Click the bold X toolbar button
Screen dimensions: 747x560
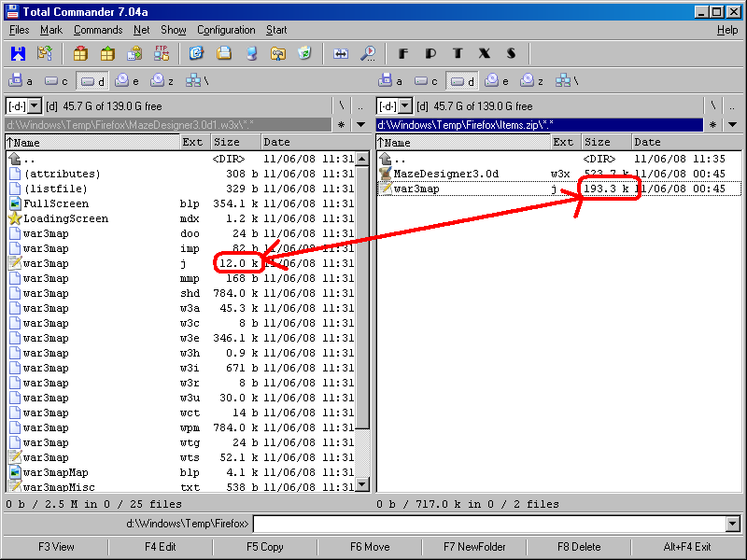485,53
